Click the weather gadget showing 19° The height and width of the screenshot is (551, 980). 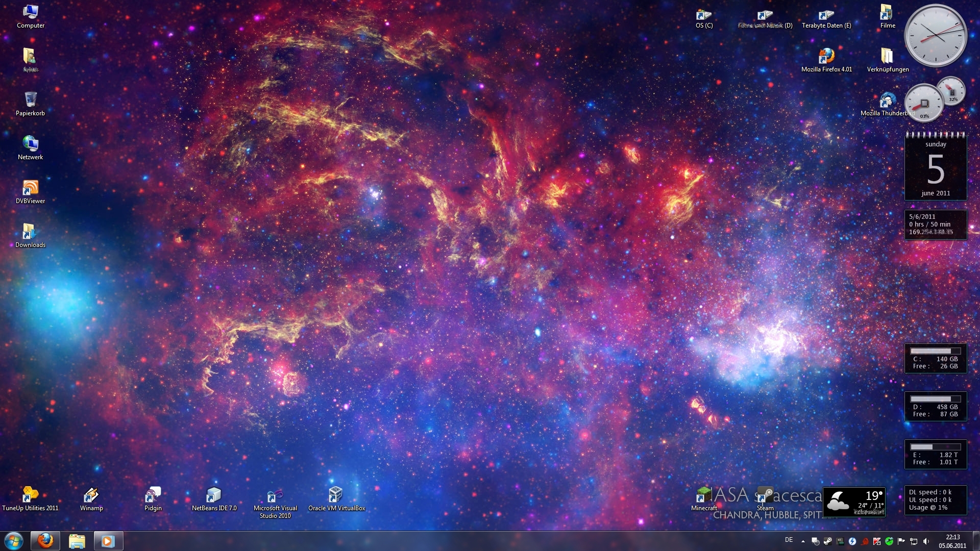pyautogui.click(x=854, y=502)
